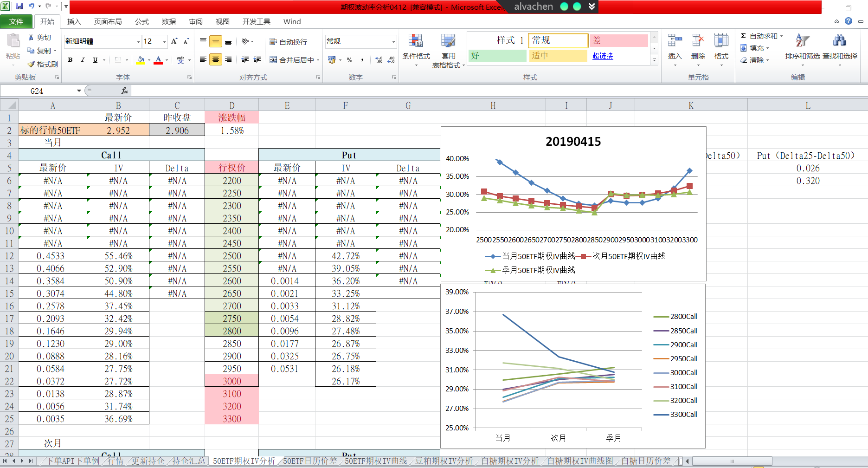
Task: Toggle italic formatting
Action: (83, 60)
